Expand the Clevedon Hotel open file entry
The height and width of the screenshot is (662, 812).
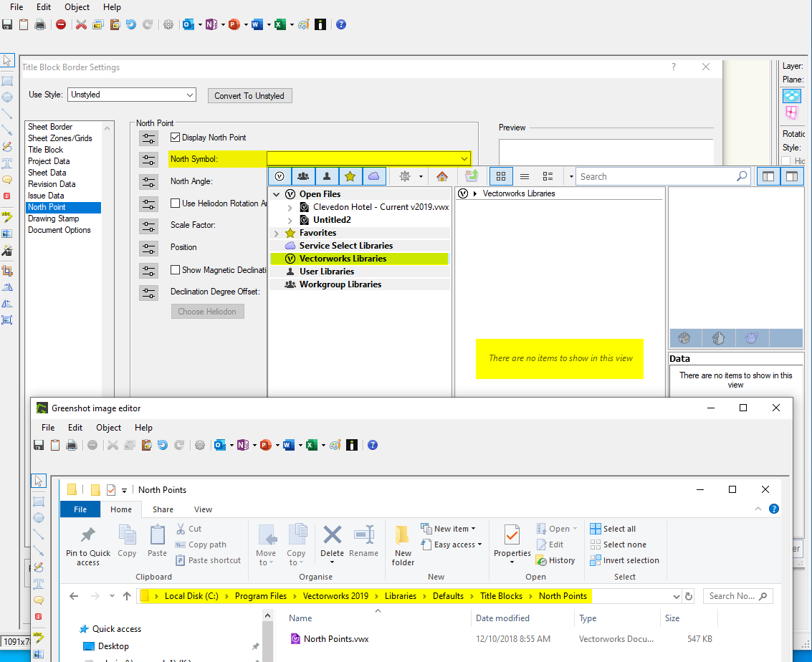(x=291, y=207)
